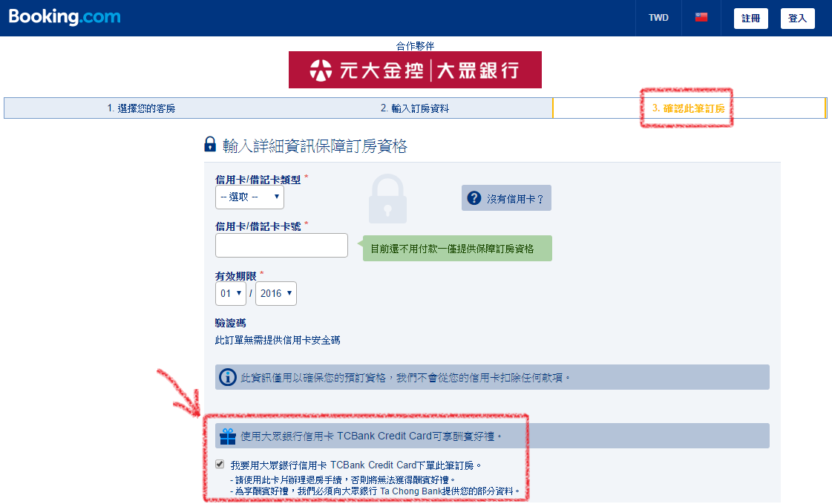Viewport: 832px width, 504px height.
Task: Click the Taiwan flag language icon
Action: (701, 16)
